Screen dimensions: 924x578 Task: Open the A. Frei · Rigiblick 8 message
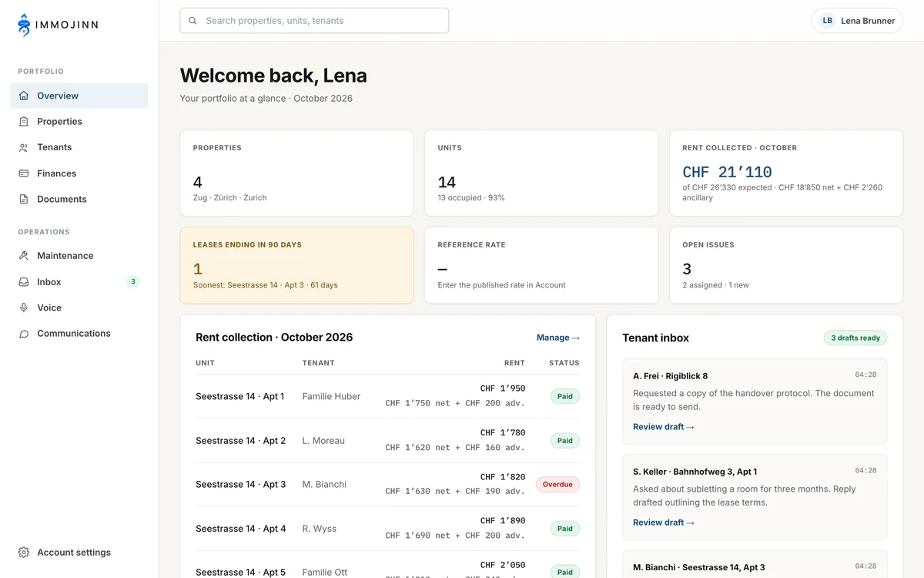coord(755,401)
